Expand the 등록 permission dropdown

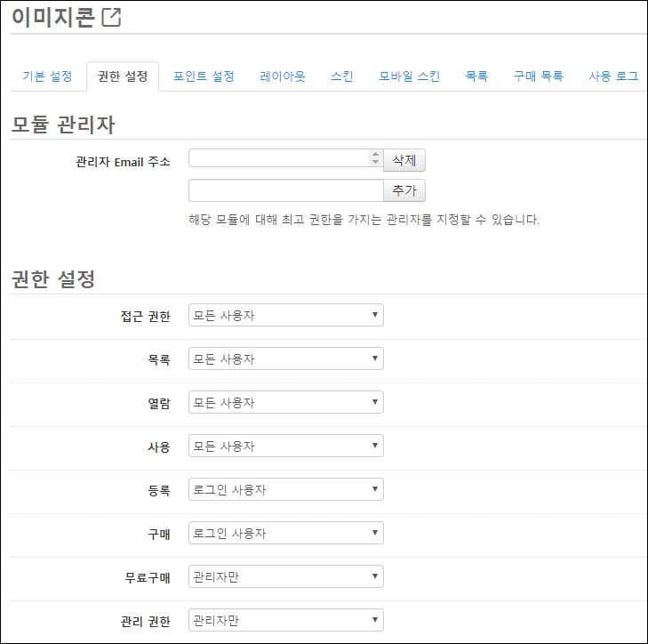286,489
